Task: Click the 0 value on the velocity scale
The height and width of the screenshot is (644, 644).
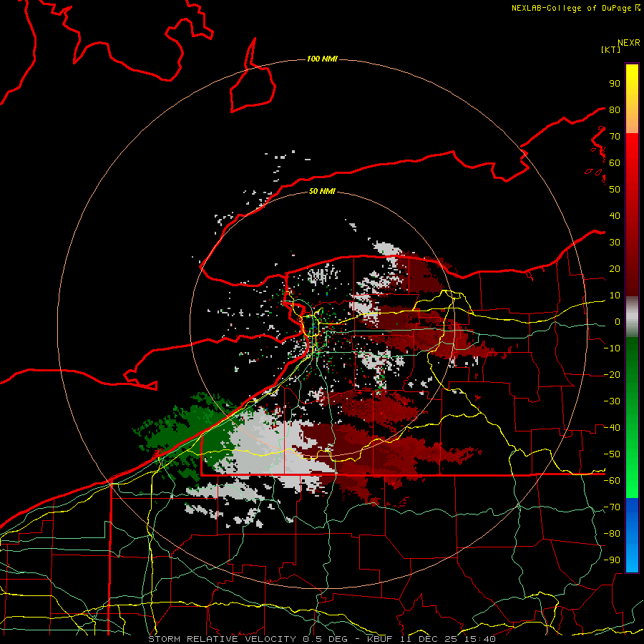Action: point(618,322)
